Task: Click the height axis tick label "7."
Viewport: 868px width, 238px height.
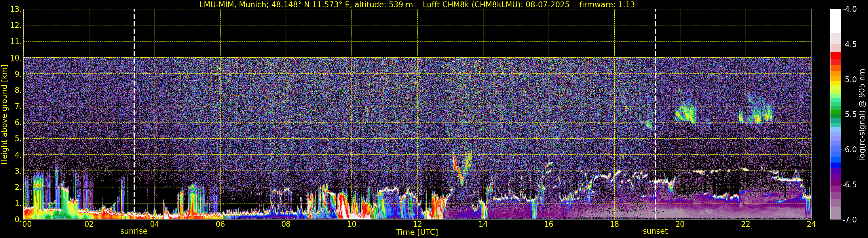Action: 18,107
